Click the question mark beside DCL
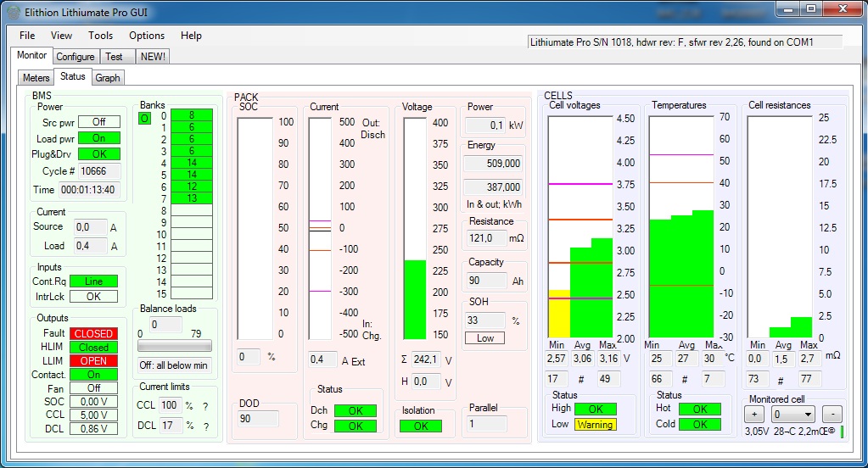 pyautogui.click(x=204, y=426)
